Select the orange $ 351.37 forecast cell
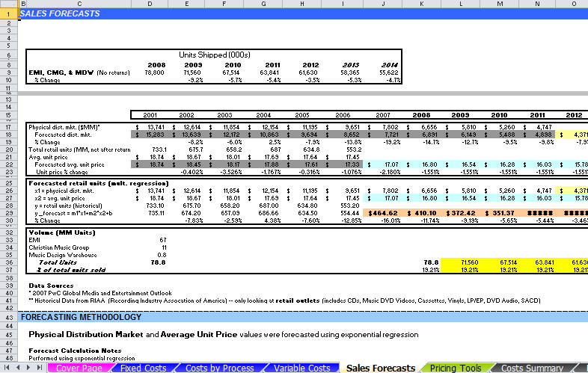 (500, 213)
